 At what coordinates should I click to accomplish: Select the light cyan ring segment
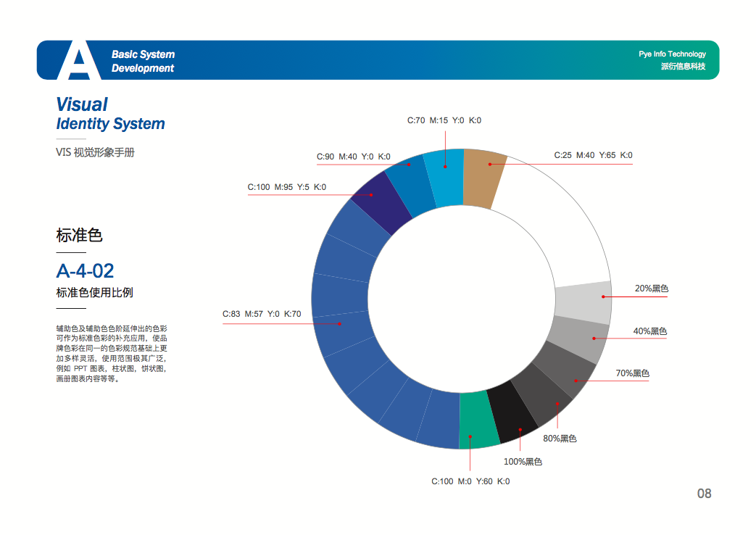pyautogui.click(x=444, y=177)
